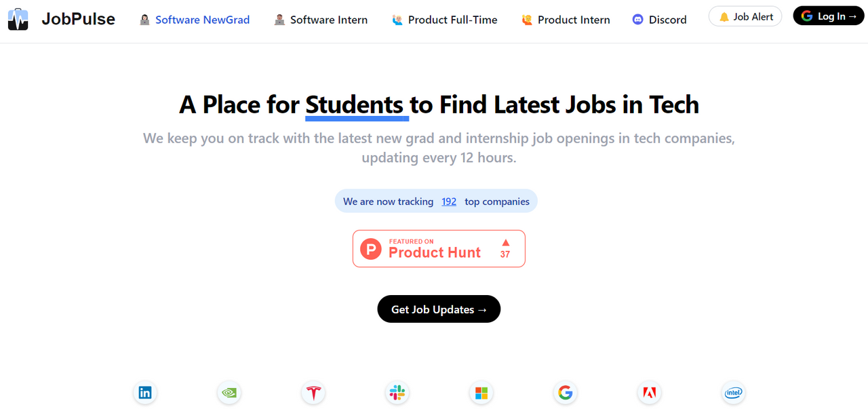
Task: Open the Featured on Product Hunt badge
Action: point(439,248)
